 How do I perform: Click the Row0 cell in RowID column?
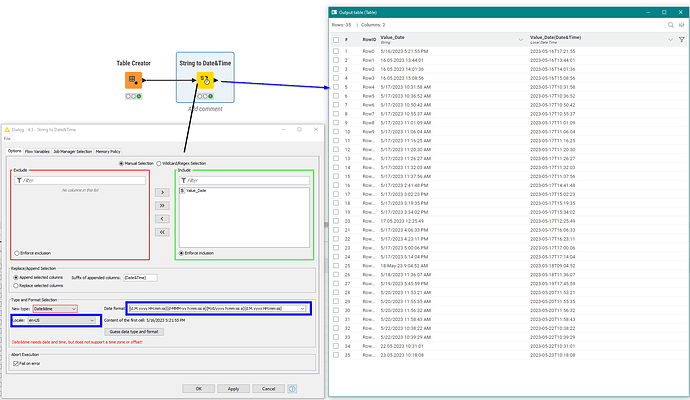pos(369,51)
